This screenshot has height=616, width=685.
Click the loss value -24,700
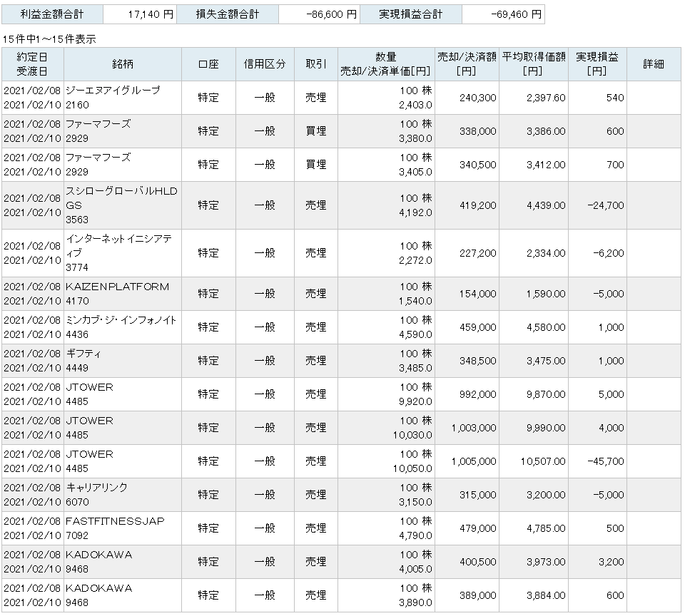pyautogui.click(x=606, y=205)
